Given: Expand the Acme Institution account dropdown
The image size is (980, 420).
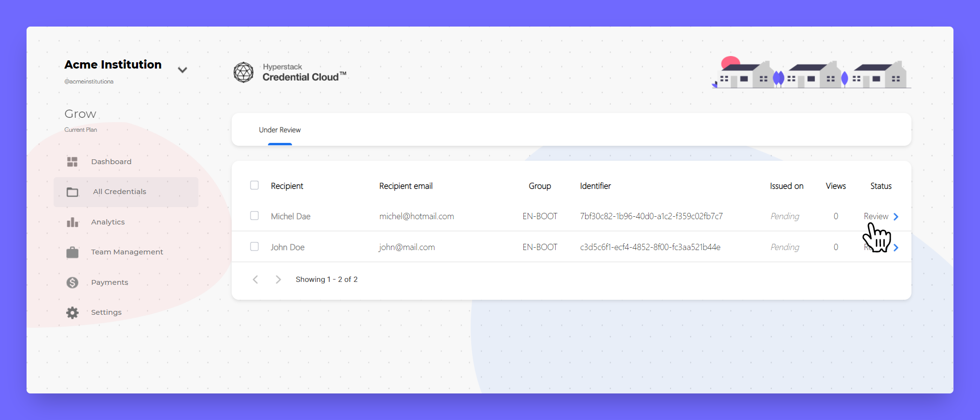Looking at the screenshot, I should [182, 70].
